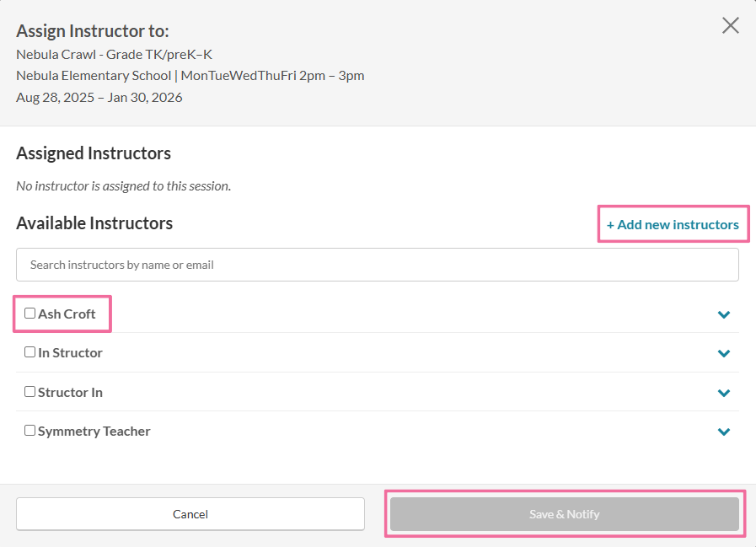Expand Ash Croft's details chevron
Screen dimensions: 756x547
[x=723, y=314]
